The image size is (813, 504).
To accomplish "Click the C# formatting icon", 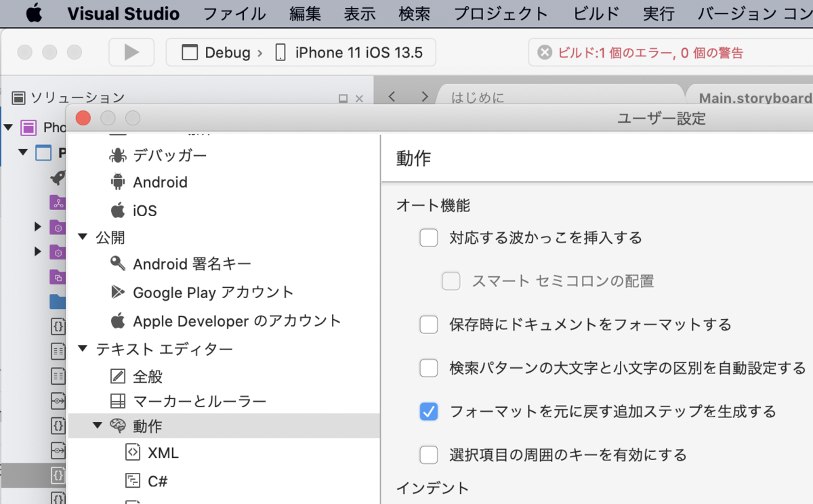I will coord(133,480).
